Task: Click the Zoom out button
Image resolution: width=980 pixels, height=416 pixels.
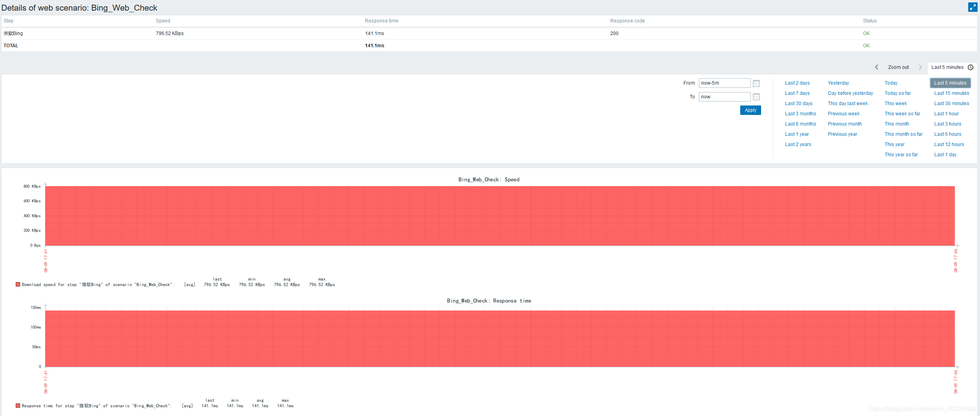Action: coord(898,67)
